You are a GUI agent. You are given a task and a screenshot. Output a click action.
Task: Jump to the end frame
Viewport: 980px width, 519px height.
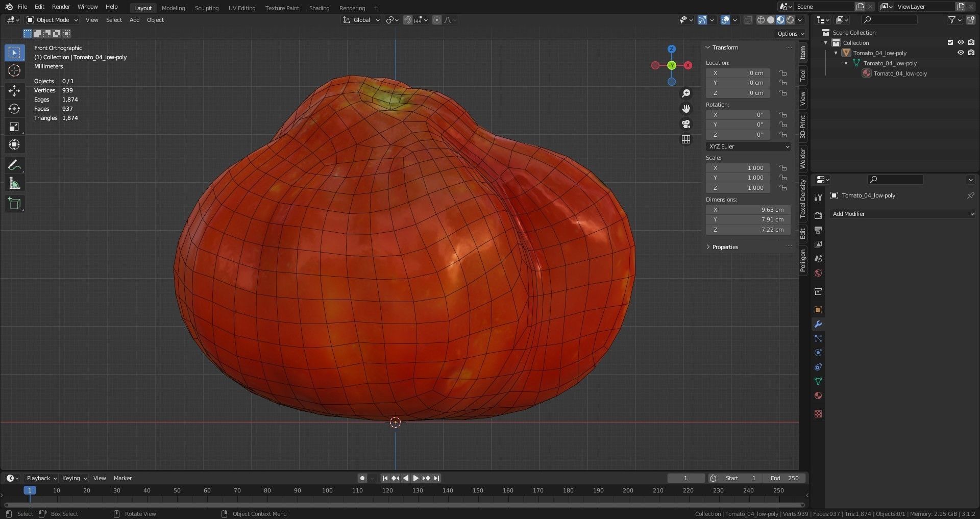[x=437, y=478]
